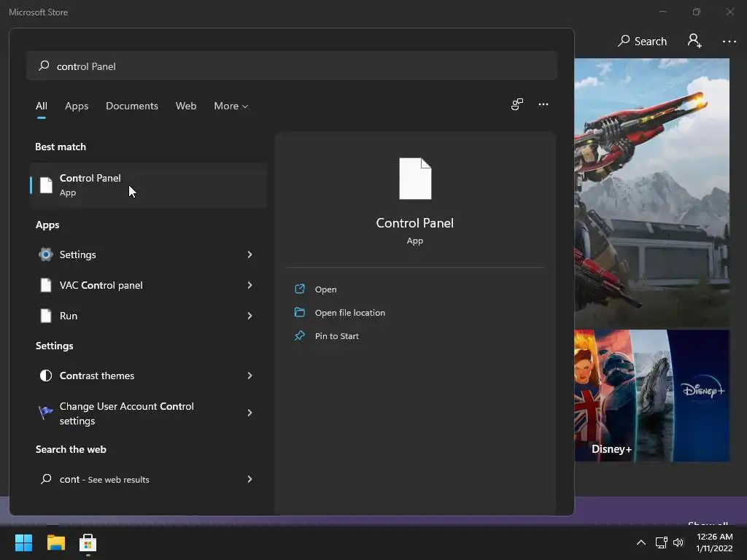Click Pin to Start in preview pane
Viewport: 747px width, 560px height.
pos(337,336)
